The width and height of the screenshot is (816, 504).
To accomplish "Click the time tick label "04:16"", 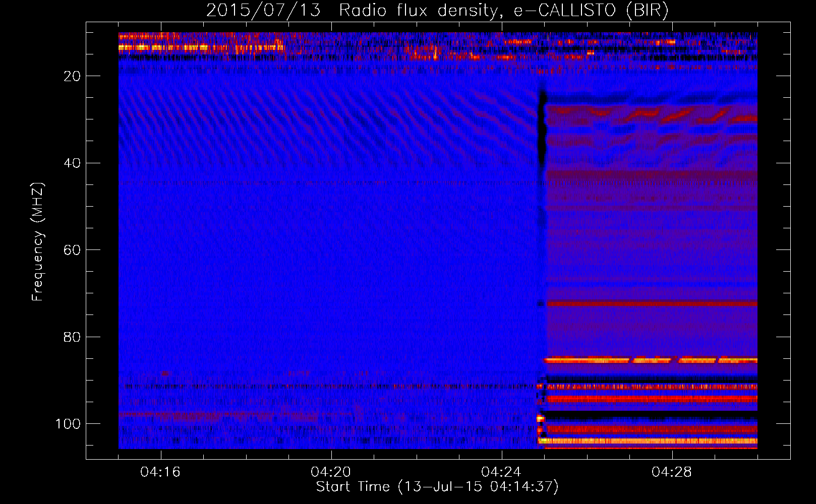I will point(160,472).
